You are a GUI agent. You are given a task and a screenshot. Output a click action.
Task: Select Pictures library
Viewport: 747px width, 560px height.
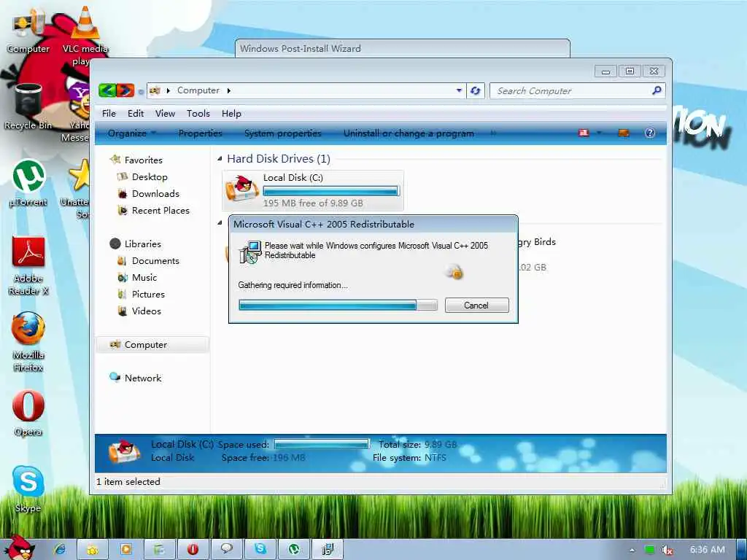click(x=147, y=295)
